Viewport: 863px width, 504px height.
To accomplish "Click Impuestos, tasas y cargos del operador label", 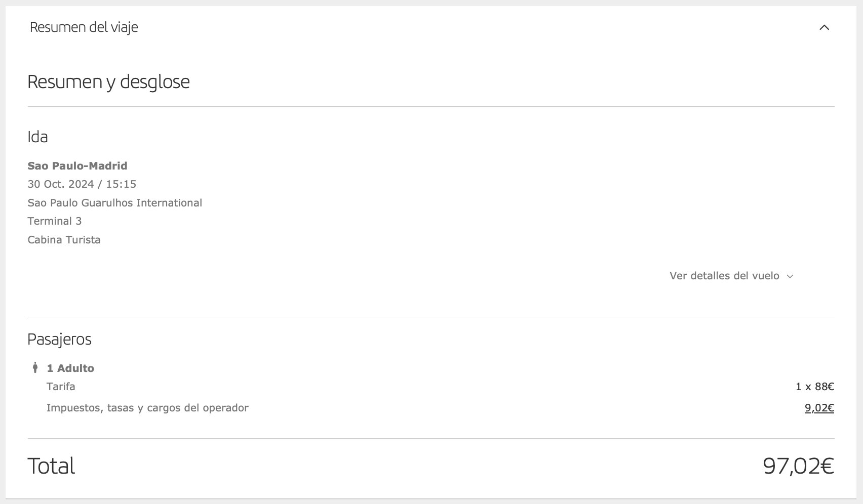I will point(147,408).
